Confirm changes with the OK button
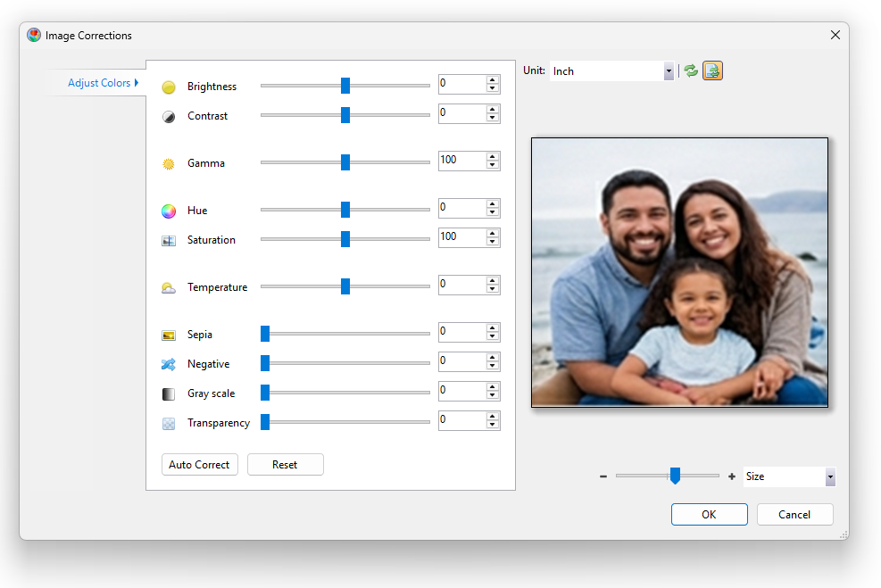Screen dimensions: 881x588 point(709,515)
